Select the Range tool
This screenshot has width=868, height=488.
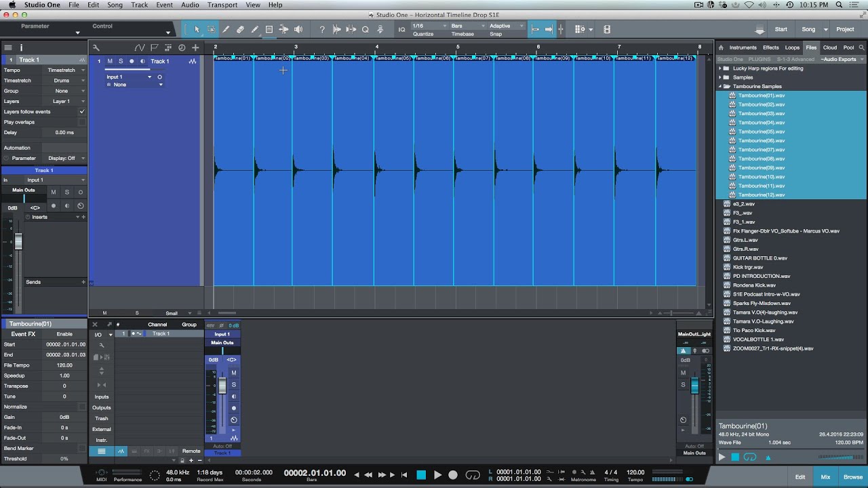pyautogui.click(x=212, y=29)
